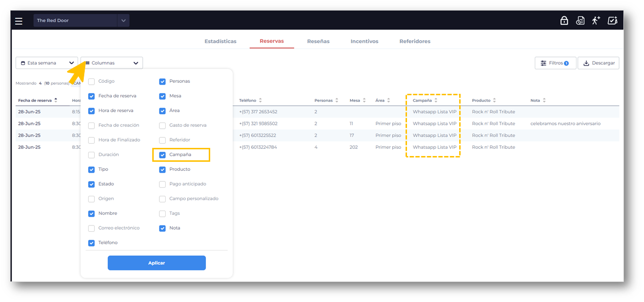This screenshot has width=644, height=302.
Task: Switch to the Estadísticas tab
Action: point(220,42)
